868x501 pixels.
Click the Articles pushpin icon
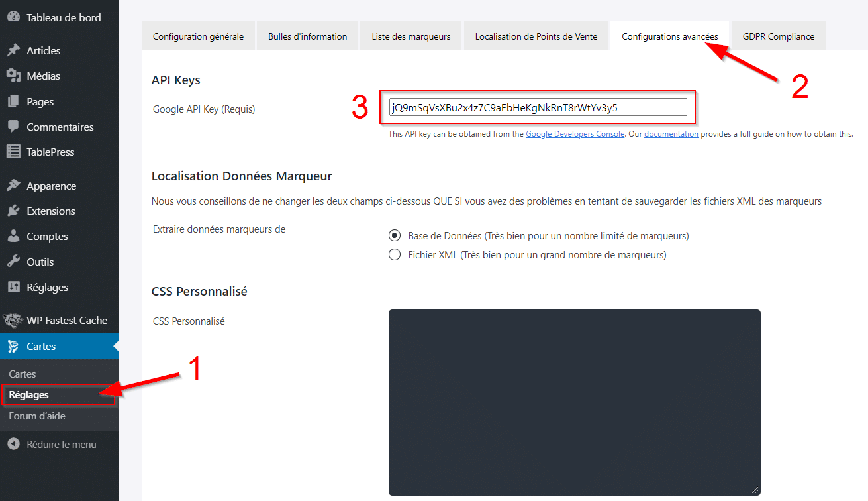13,51
